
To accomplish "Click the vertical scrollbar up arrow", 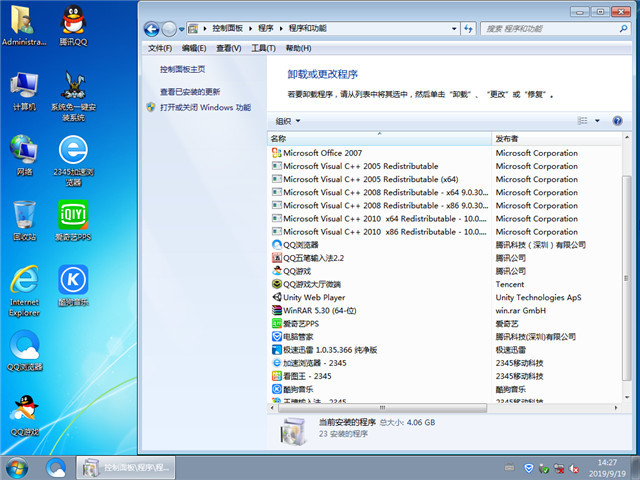I will pos(627,138).
